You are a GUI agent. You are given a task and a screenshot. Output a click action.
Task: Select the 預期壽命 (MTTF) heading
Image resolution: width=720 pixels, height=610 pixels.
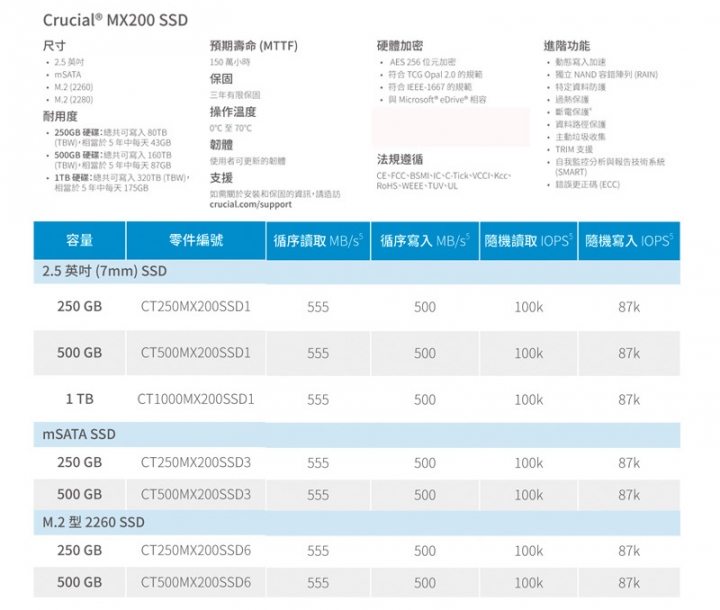(x=253, y=46)
